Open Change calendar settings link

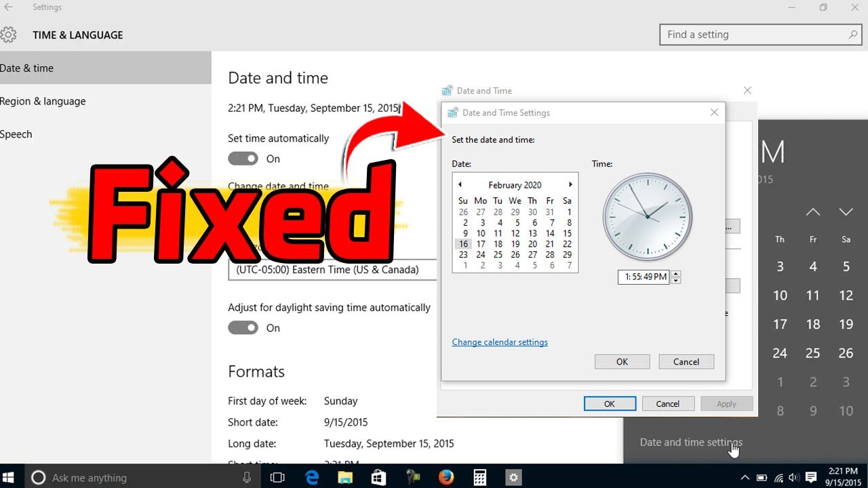tap(500, 342)
